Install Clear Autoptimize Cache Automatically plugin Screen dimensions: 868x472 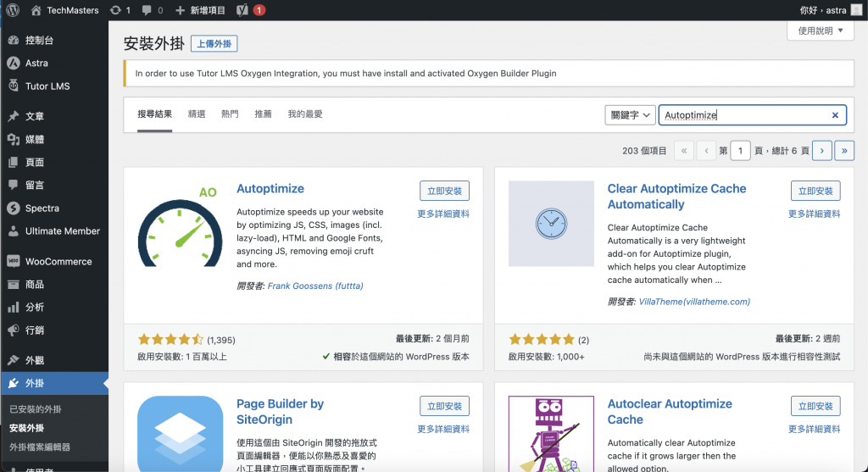(815, 191)
